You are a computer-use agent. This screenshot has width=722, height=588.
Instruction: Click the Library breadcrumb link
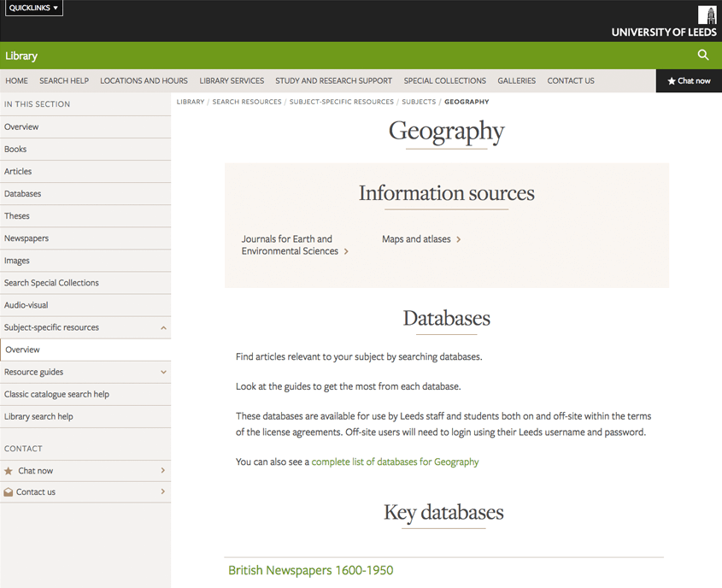(x=191, y=102)
